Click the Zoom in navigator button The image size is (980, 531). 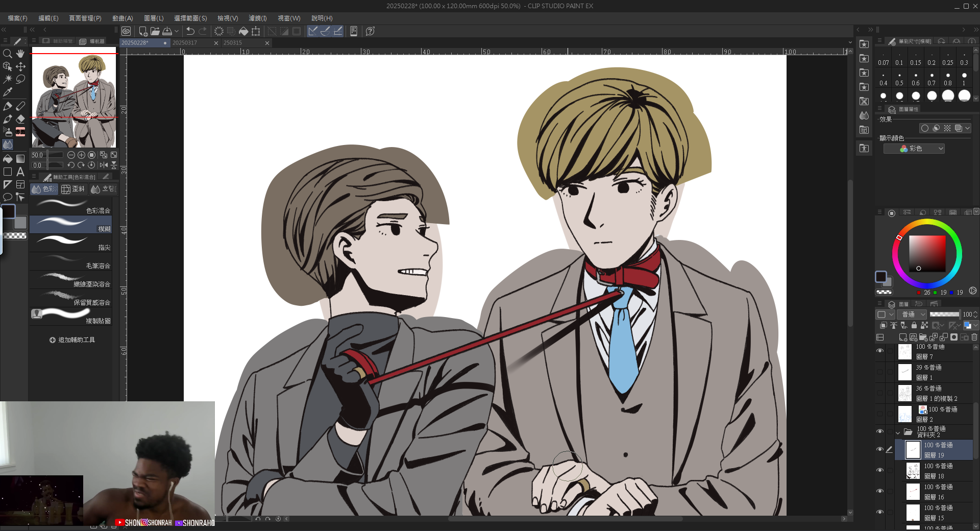click(81, 155)
